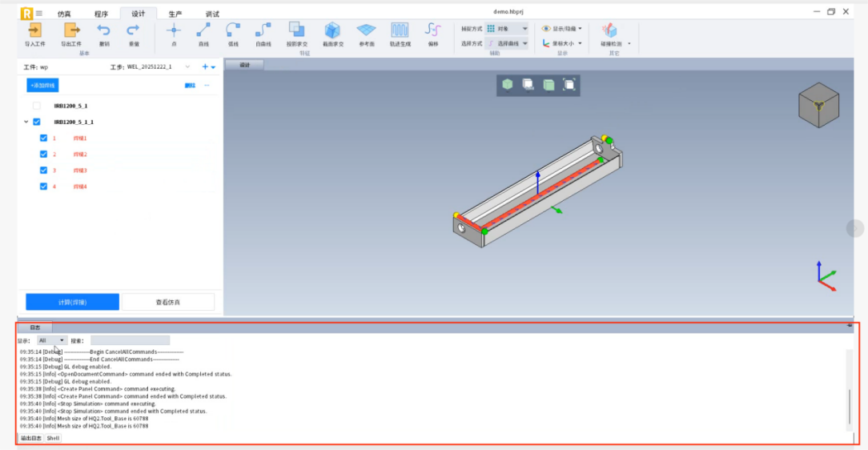Click the log search input field
868x450 pixels.
[130, 340]
